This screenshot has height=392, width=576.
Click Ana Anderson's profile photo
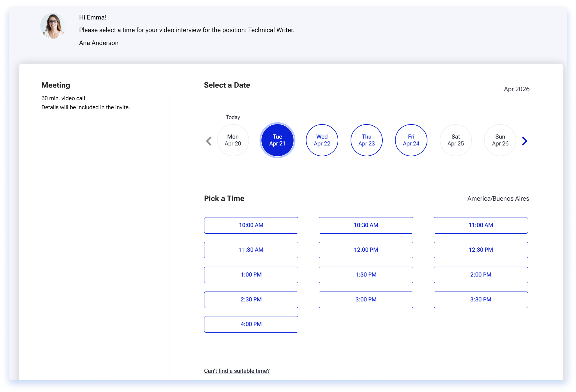(x=53, y=26)
